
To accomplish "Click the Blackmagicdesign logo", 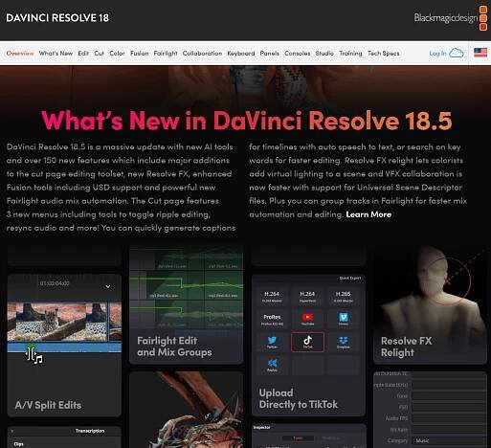I will pos(451,18).
